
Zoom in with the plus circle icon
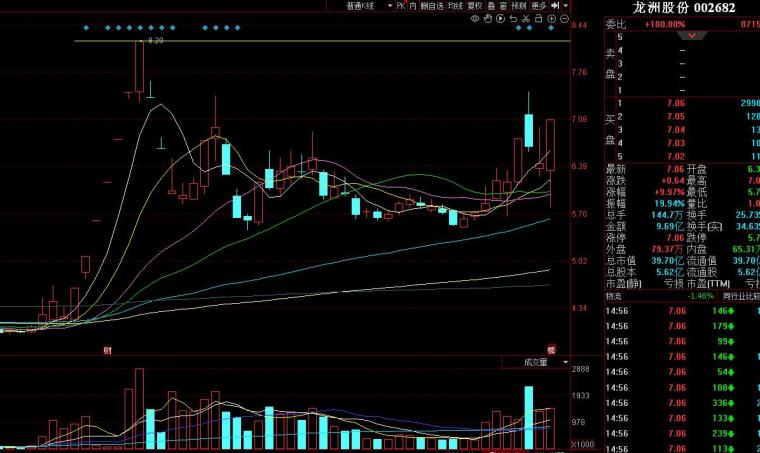pos(552,19)
